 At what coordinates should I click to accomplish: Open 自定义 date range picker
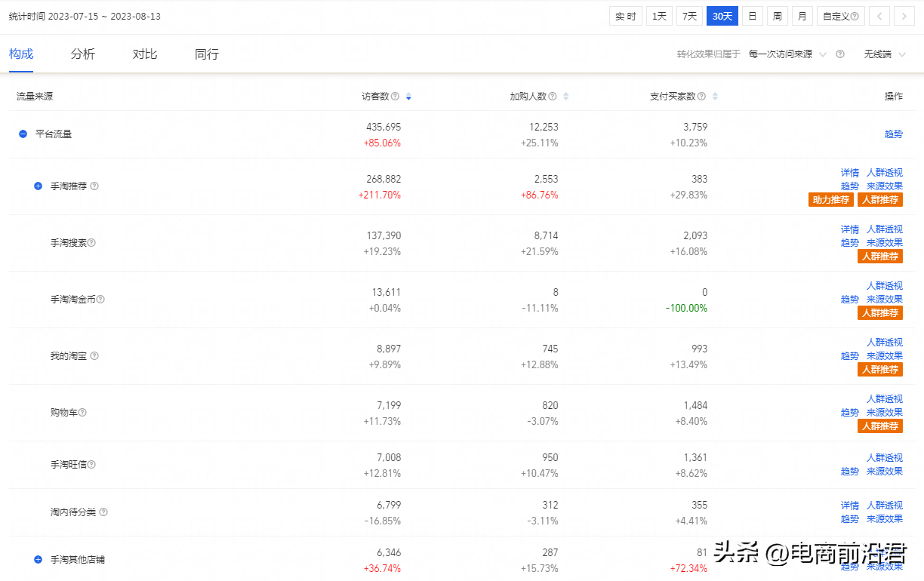click(840, 16)
